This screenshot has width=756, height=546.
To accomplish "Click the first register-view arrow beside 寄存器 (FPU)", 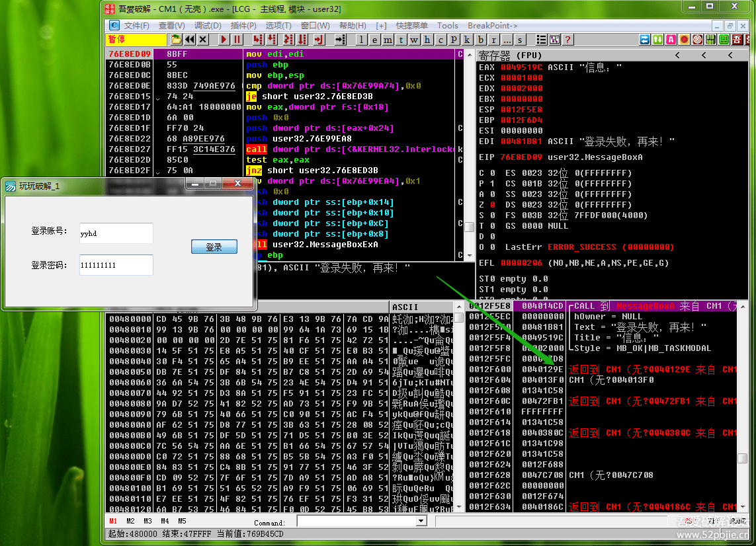I will [677, 55].
